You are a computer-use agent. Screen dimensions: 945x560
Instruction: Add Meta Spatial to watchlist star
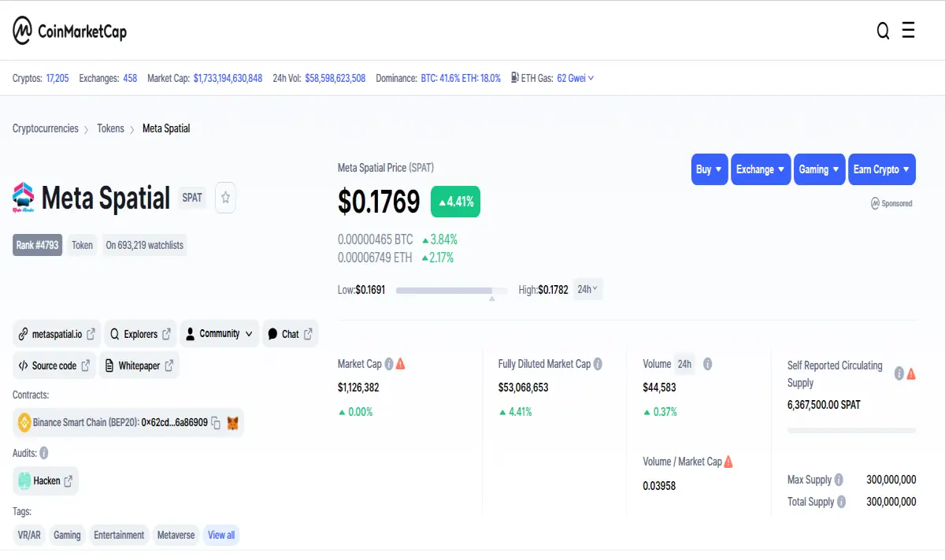tap(225, 198)
